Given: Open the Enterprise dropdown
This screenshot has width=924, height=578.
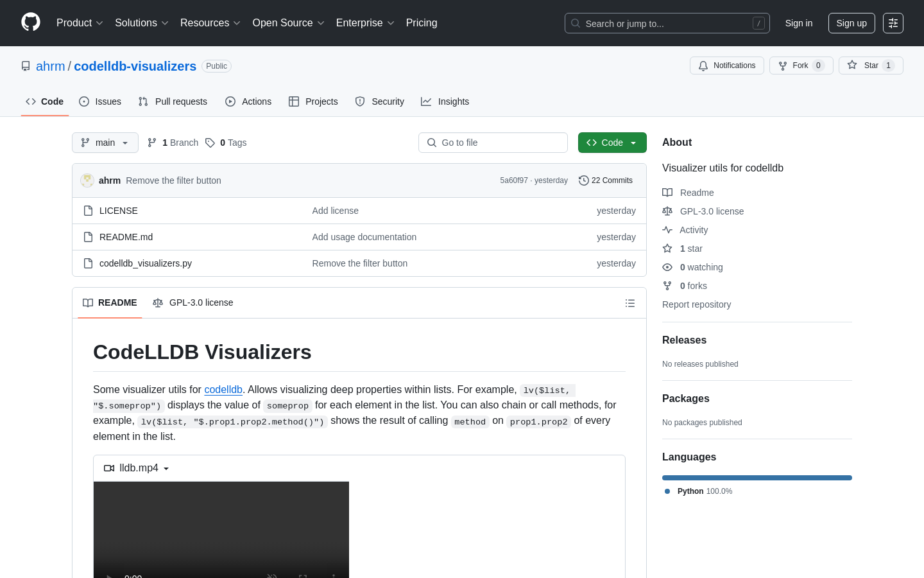Looking at the screenshot, I should tap(365, 23).
